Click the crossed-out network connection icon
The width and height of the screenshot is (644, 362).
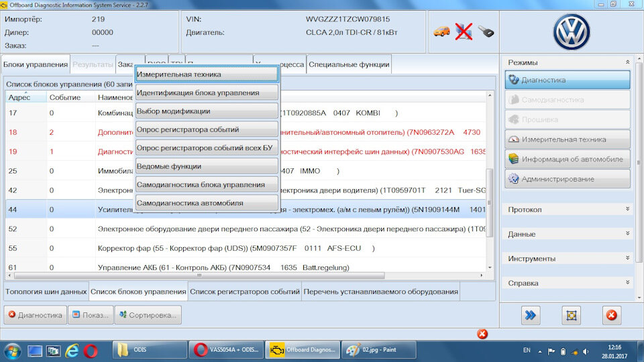tap(464, 32)
